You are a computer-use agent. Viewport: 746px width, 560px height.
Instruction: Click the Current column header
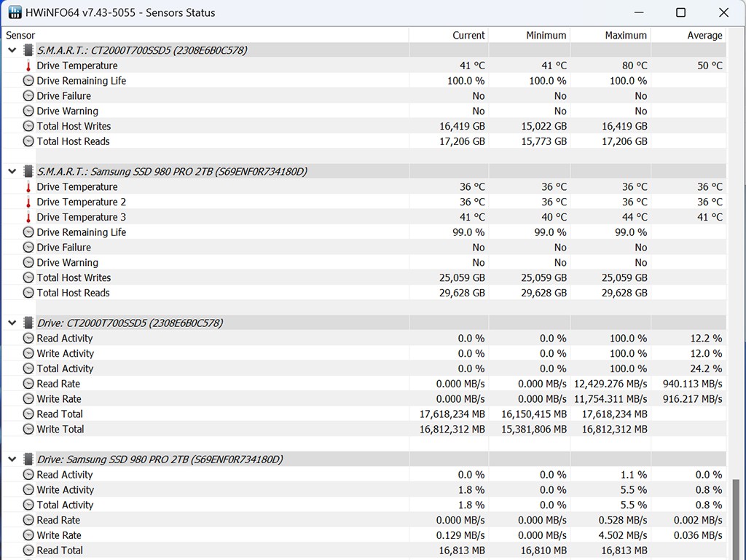point(468,35)
